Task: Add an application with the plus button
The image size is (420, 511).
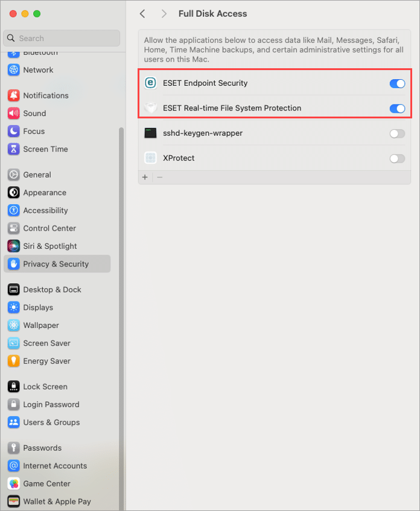Action: (x=145, y=178)
